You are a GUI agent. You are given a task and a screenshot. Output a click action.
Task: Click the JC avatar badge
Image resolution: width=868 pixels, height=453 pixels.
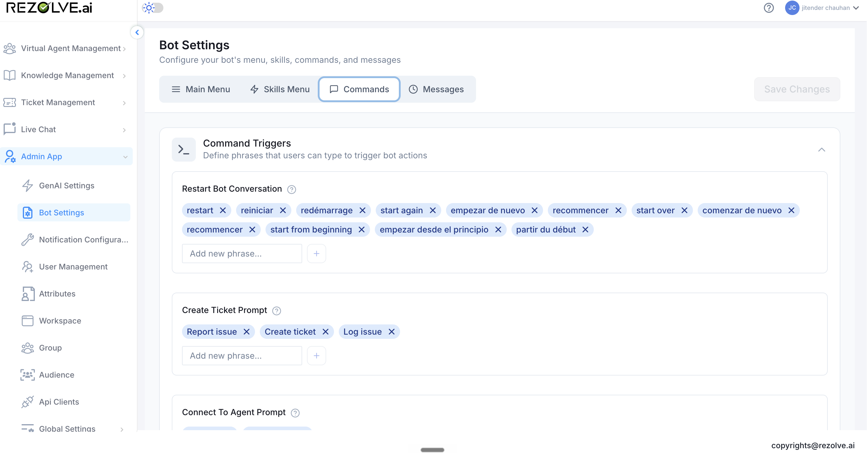point(792,8)
